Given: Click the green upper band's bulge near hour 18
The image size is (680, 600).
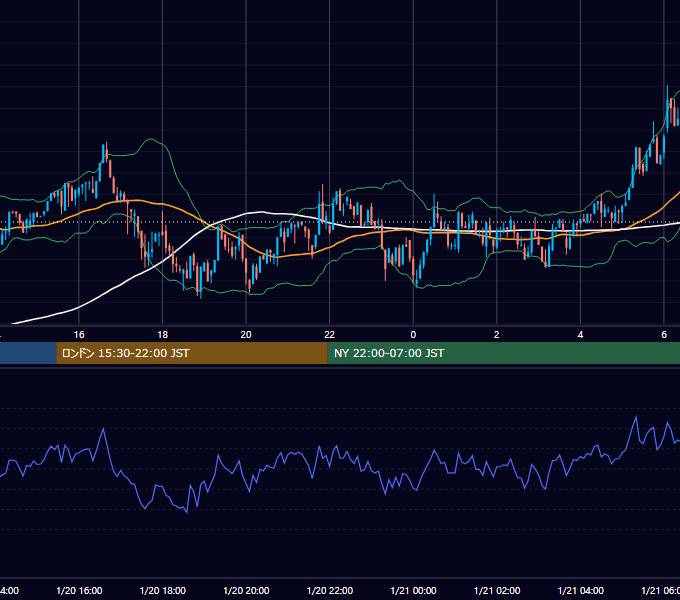Looking at the screenshot, I should click(x=150, y=139).
